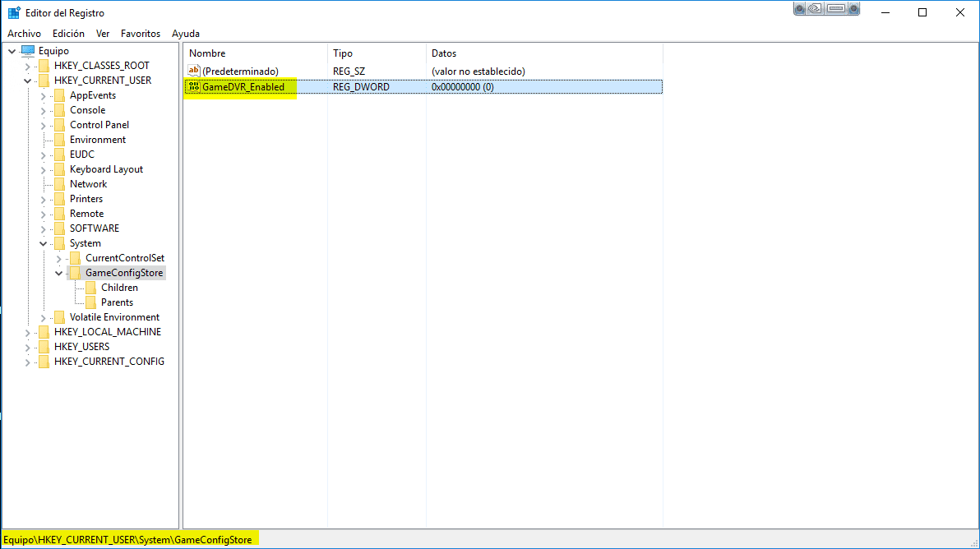Screen dimensions: 980x549
Task: Select the Parents folder icon
Action: coord(90,302)
